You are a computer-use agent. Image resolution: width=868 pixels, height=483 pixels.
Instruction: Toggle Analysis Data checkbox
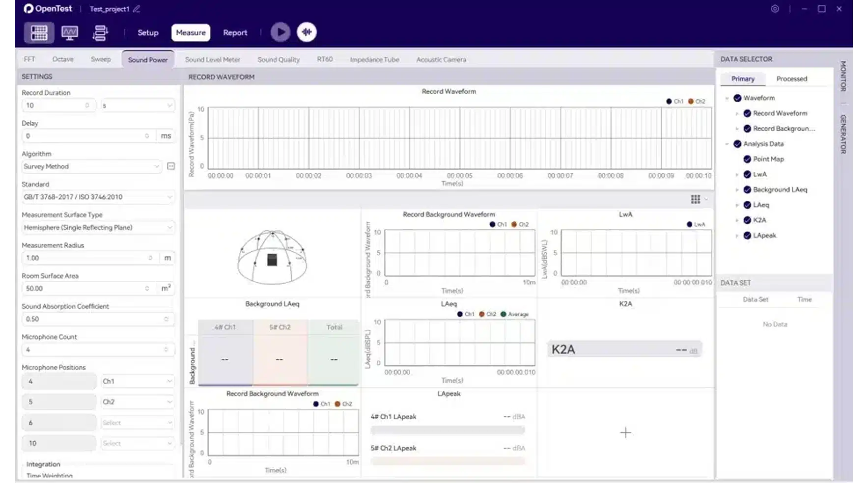[737, 144]
